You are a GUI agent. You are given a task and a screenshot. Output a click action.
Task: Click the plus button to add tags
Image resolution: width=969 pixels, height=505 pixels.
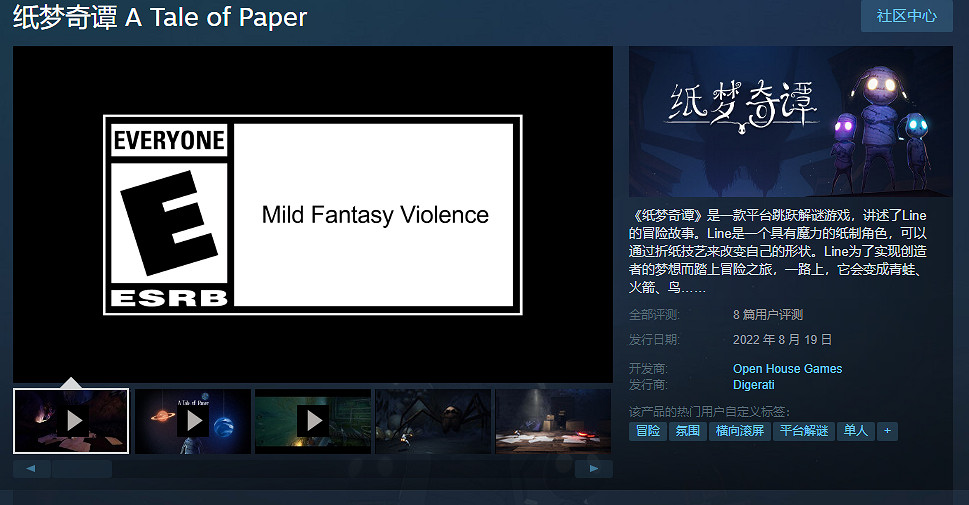point(887,431)
